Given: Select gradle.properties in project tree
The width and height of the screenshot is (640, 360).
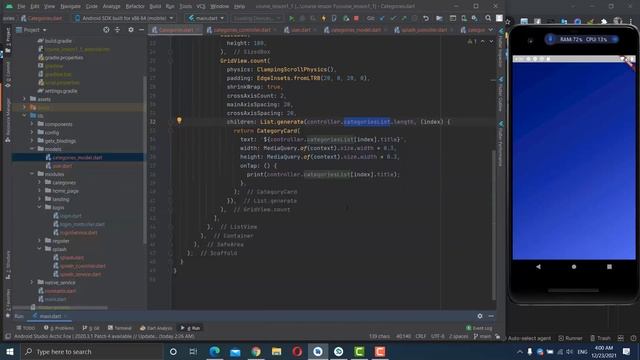Looking at the screenshot, I should [60, 58].
